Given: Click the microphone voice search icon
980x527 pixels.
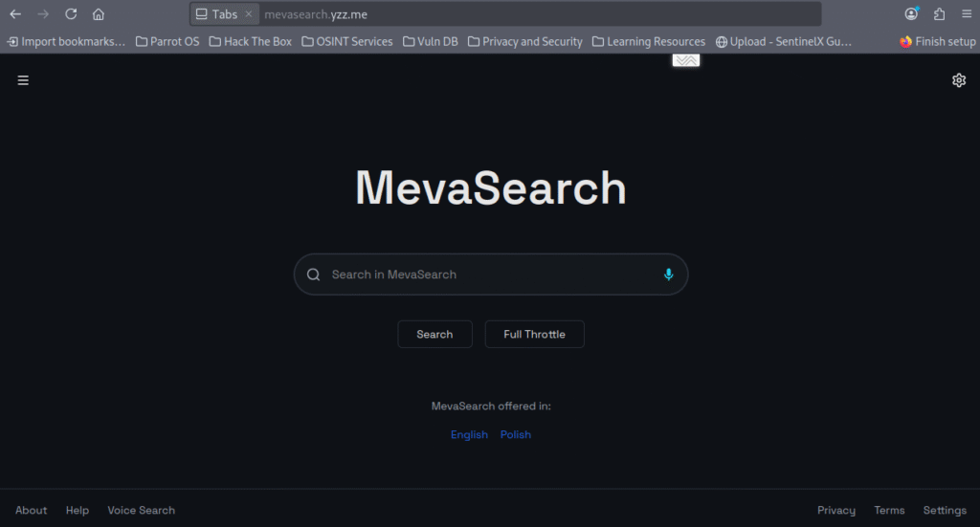Looking at the screenshot, I should [668, 274].
